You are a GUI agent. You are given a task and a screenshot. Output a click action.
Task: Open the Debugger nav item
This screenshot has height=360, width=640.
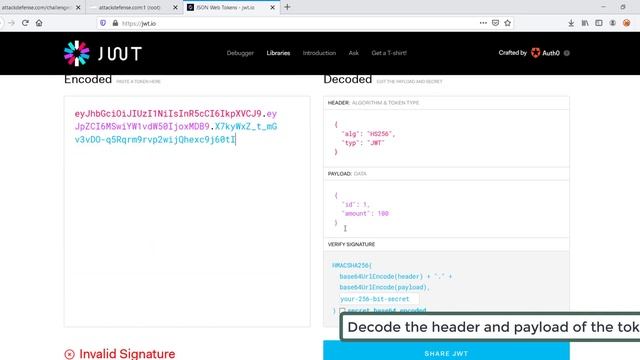pyautogui.click(x=240, y=53)
